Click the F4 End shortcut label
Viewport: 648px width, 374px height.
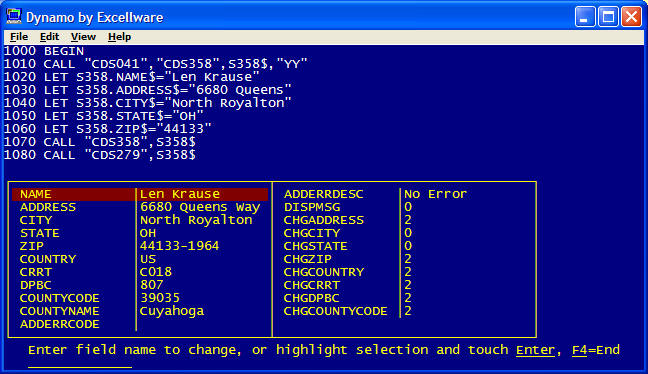tap(596, 350)
